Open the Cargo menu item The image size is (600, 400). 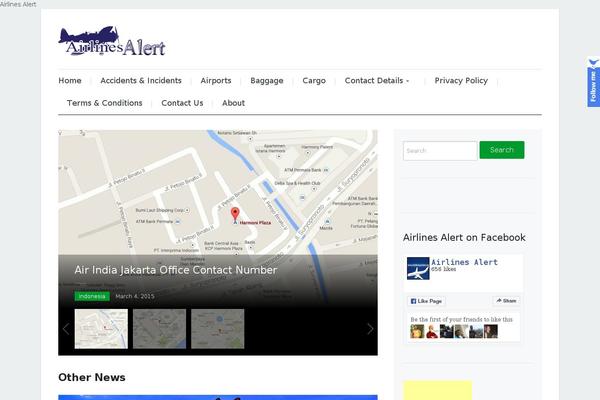(x=314, y=81)
